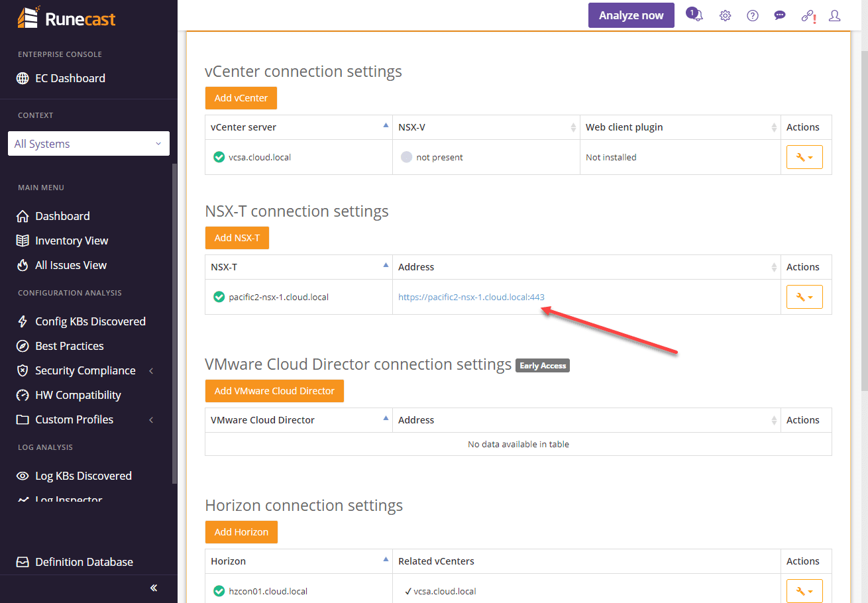Viewport: 868px width, 603px height.
Task: Open the feedback chat bubble icon
Action: [x=779, y=15]
